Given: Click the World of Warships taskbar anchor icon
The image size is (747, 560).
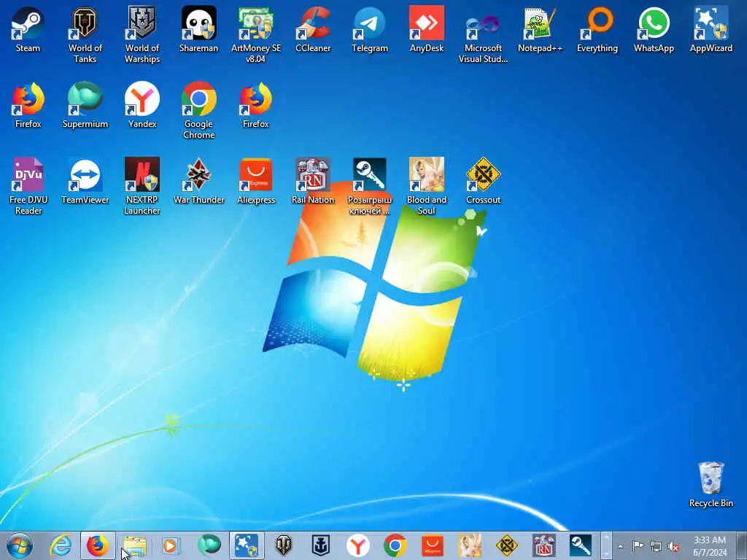Looking at the screenshot, I should (321, 545).
